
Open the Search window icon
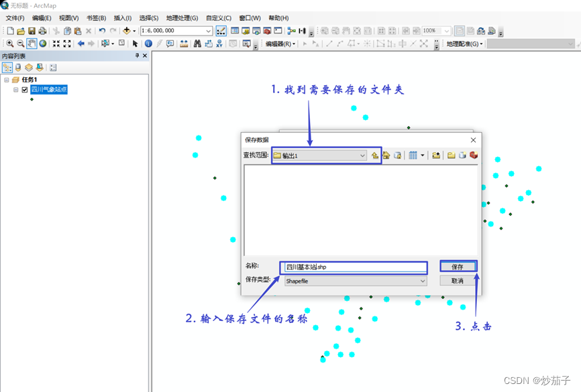pyautogui.click(x=256, y=31)
